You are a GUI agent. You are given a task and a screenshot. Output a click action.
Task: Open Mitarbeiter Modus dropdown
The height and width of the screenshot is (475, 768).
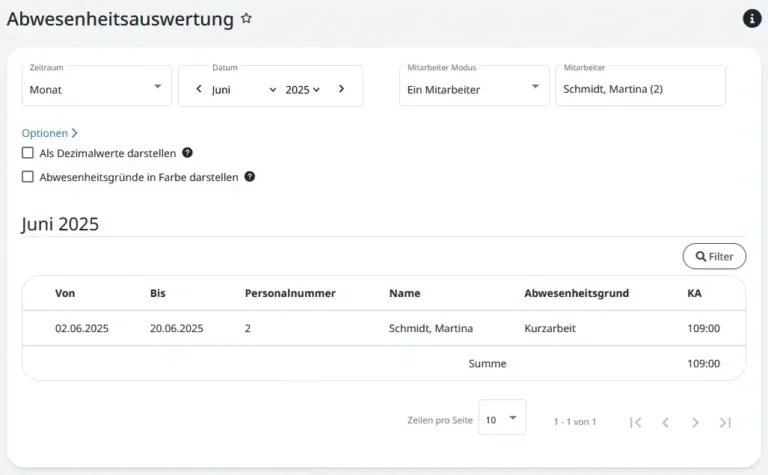pos(474,86)
